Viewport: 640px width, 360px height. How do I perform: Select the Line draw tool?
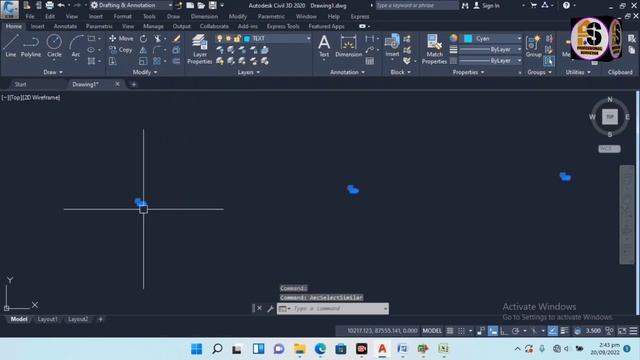pyautogui.click(x=11, y=46)
